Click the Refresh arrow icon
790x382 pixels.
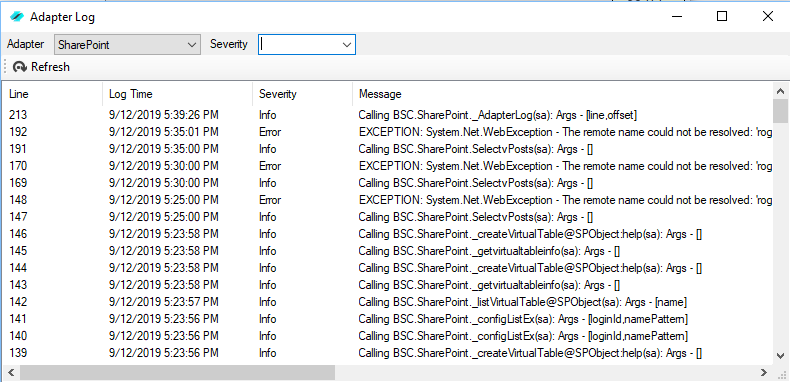pos(20,67)
